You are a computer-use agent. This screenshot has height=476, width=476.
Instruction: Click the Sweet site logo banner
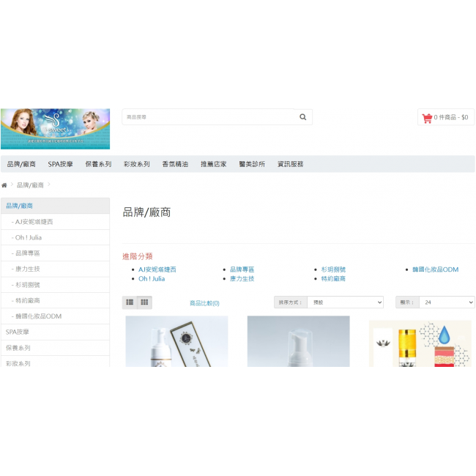pyautogui.click(x=55, y=129)
